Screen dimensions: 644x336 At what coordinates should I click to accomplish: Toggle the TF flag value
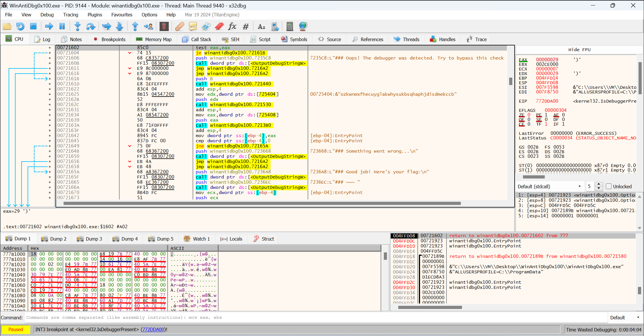tap(546, 124)
